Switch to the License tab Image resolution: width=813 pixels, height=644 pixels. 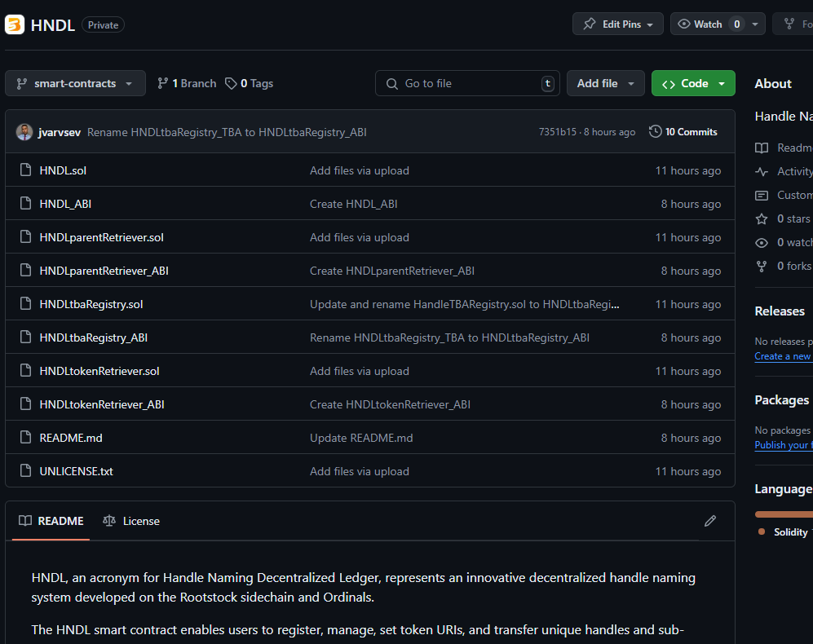tap(131, 521)
